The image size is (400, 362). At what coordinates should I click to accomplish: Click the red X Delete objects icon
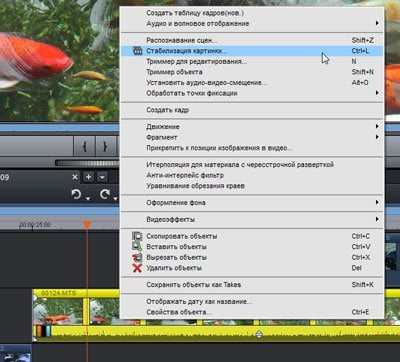coord(137,268)
